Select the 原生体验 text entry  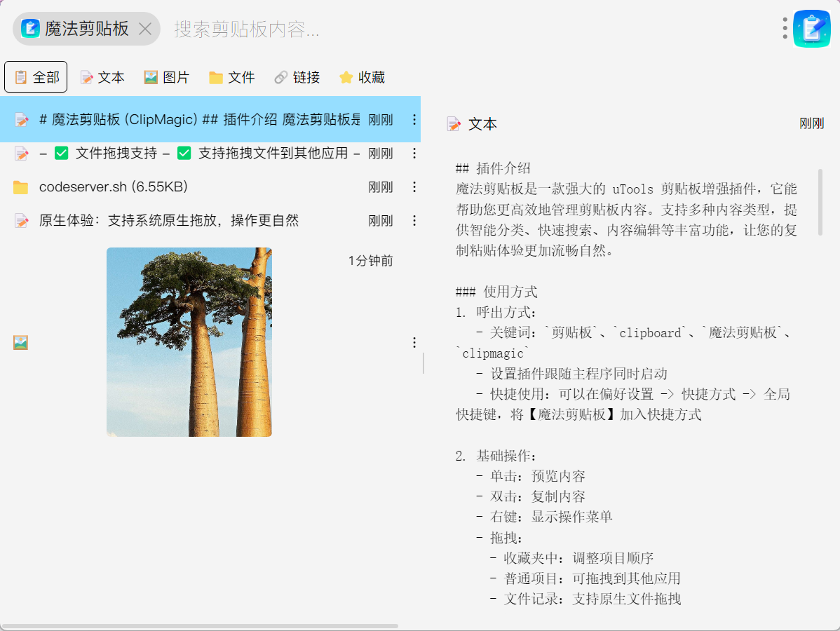click(210, 221)
